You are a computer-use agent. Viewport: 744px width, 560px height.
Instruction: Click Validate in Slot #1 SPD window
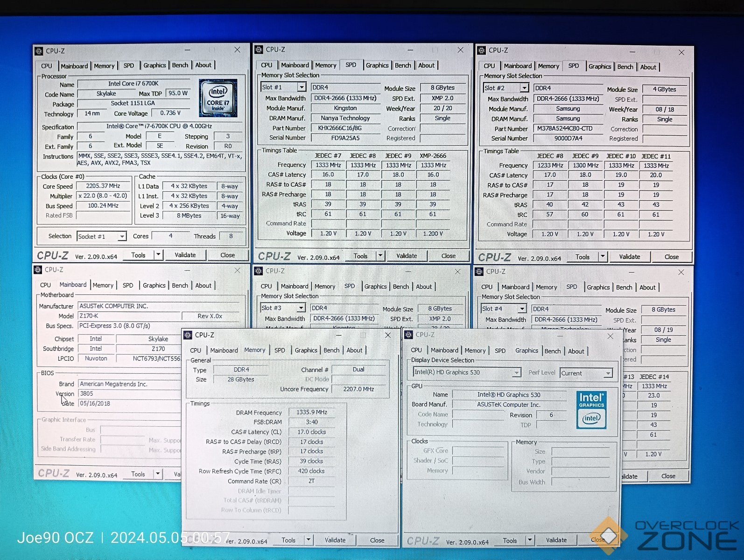point(407,256)
